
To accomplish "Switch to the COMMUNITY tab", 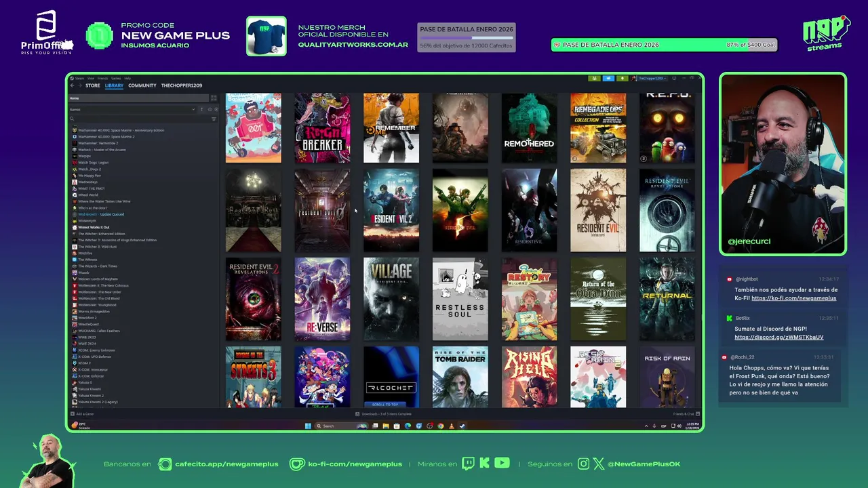I will 142,85.
